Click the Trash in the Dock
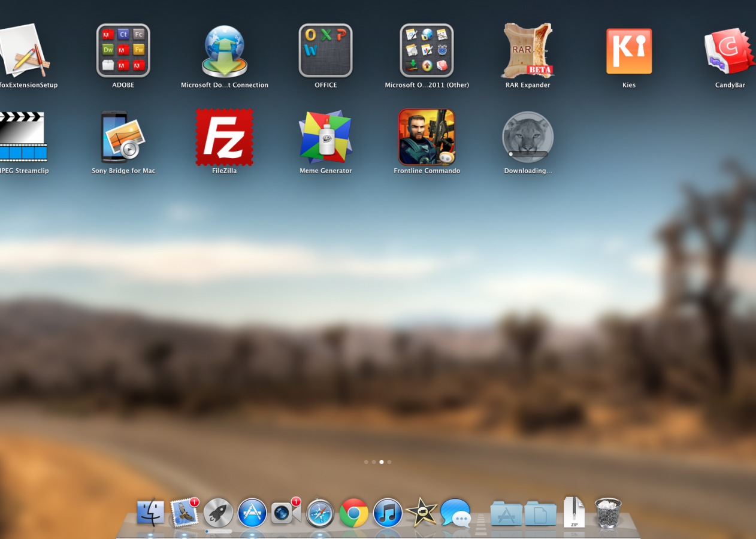This screenshot has height=539, width=756. (608, 513)
